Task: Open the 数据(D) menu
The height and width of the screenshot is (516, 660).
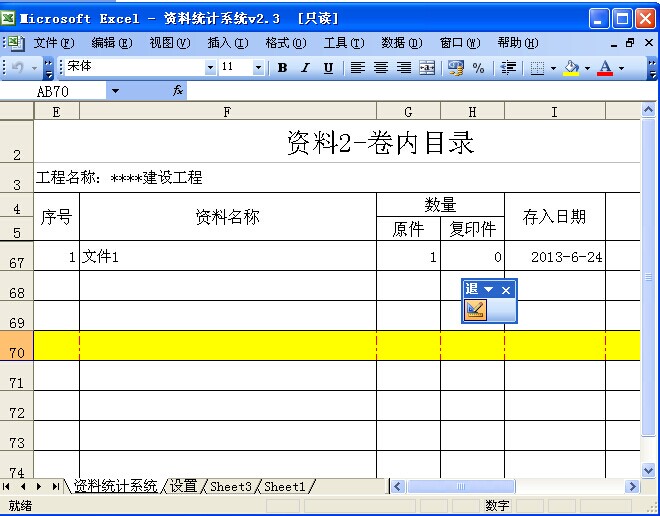Action: point(402,43)
